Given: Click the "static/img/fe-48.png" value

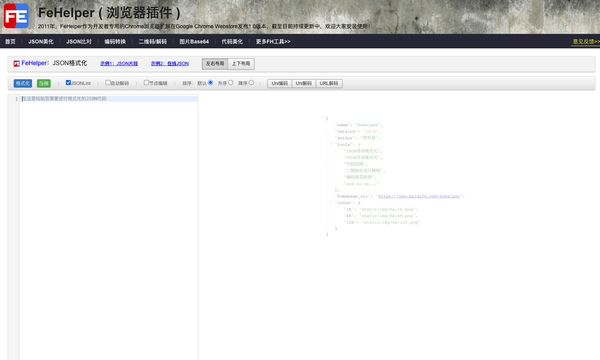Looking at the screenshot, I should (388, 216).
